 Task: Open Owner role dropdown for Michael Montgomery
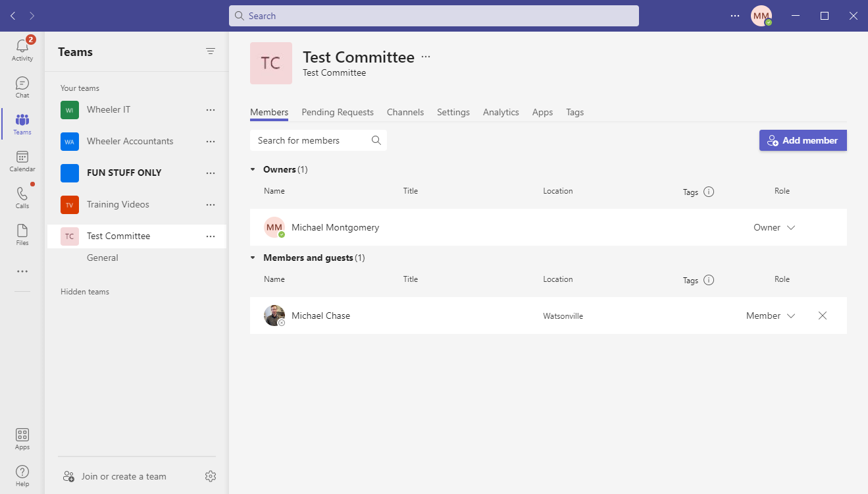click(775, 227)
